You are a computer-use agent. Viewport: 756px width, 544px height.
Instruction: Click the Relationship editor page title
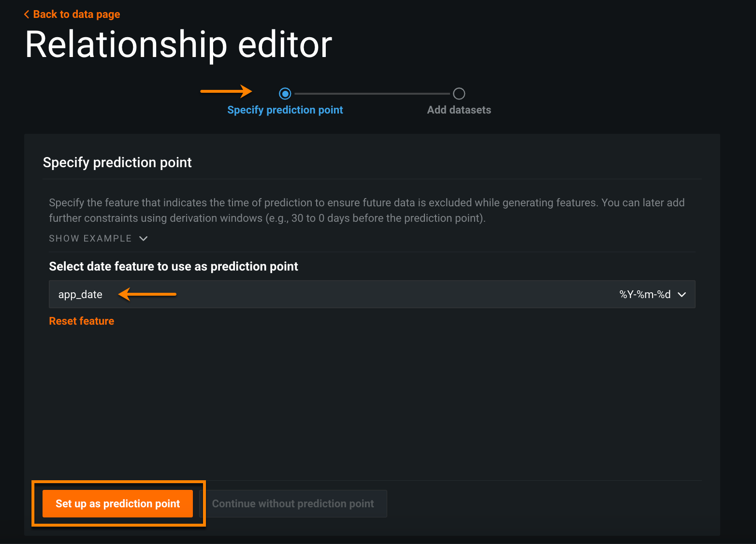point(178,44)
